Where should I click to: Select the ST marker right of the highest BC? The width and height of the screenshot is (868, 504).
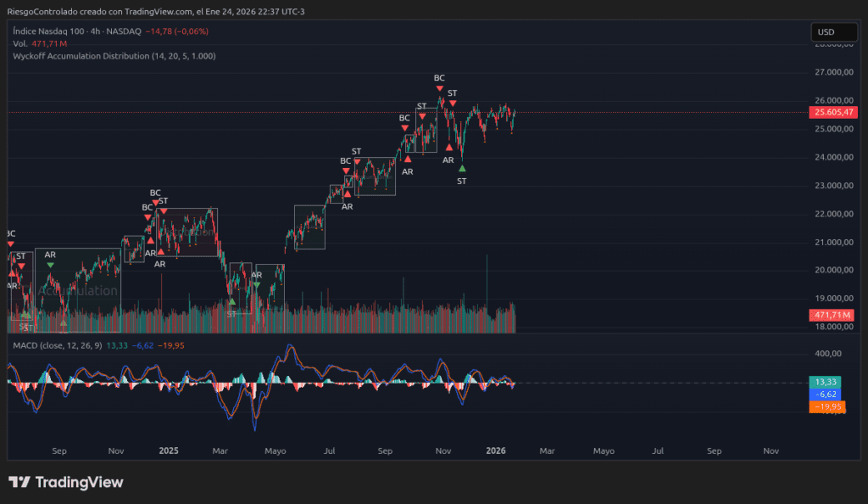(453, 93)
